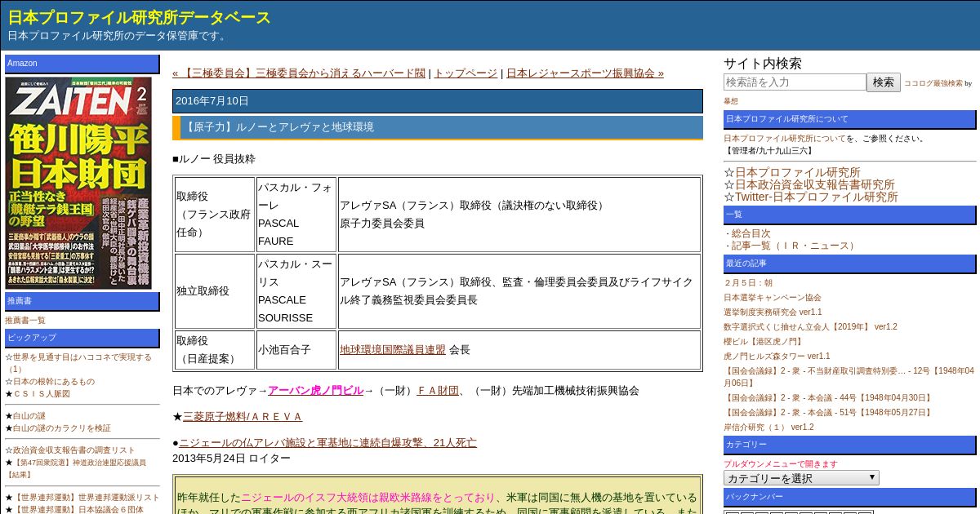
Task: Open recent article 数字選択式くじ抽せん立会人
Action: coord(810,326)
